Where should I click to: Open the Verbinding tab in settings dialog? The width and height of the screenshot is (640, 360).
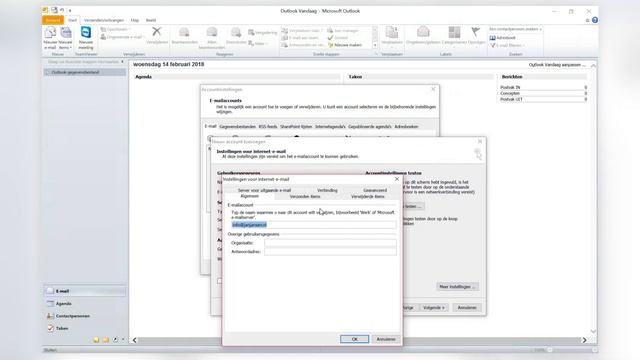pos(327,190)
